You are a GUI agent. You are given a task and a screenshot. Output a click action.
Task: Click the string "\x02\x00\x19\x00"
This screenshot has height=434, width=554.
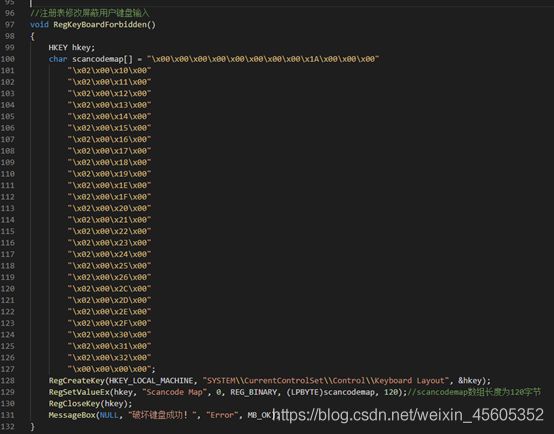click(110, 174)
